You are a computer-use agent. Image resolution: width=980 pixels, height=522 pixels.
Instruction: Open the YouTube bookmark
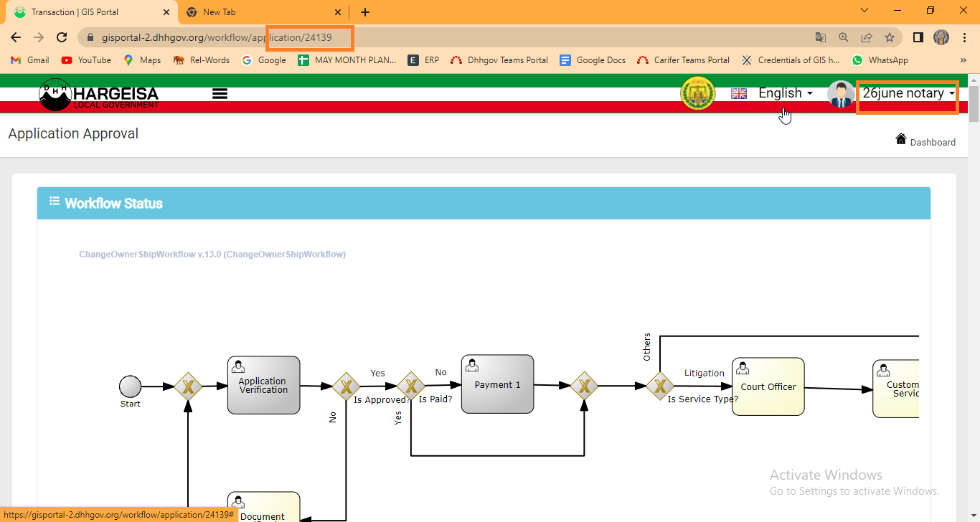tap(86, 60)
